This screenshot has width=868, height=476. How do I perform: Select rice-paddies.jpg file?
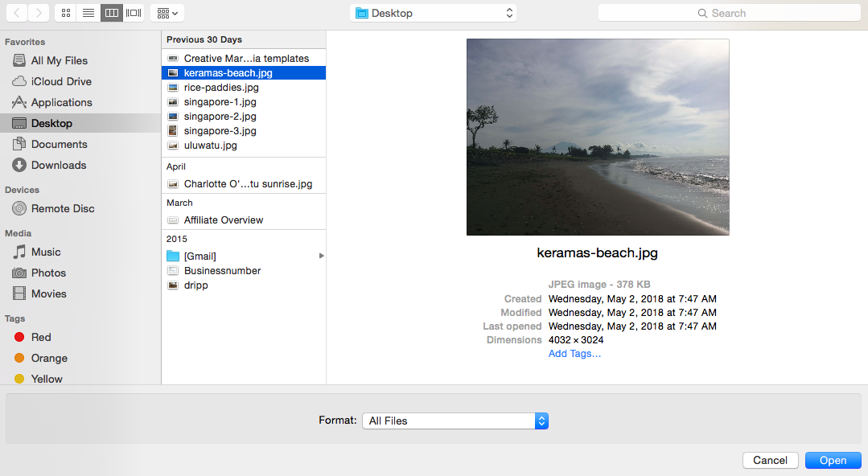point(244,87)
